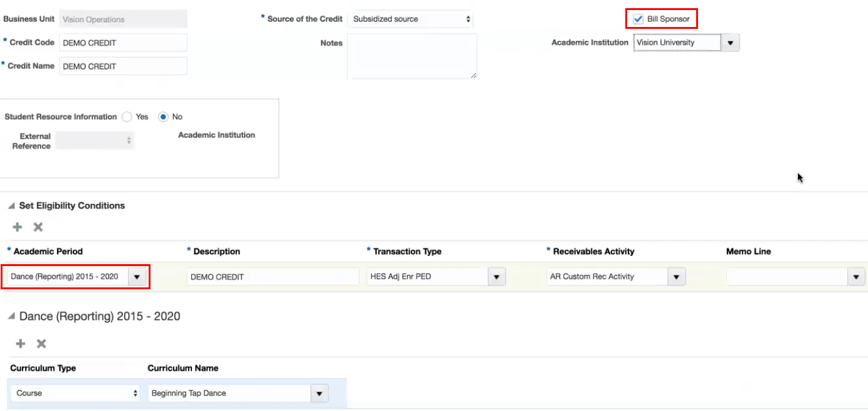Delete the selected eligibility condition row
The image size is (868, 411).
click(x=38, y=227)
